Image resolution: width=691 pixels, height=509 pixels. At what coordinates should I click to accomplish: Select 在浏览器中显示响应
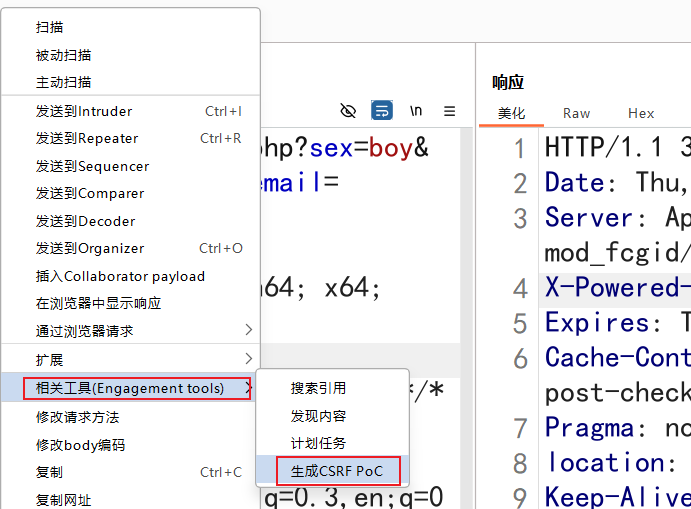point(130,304)
